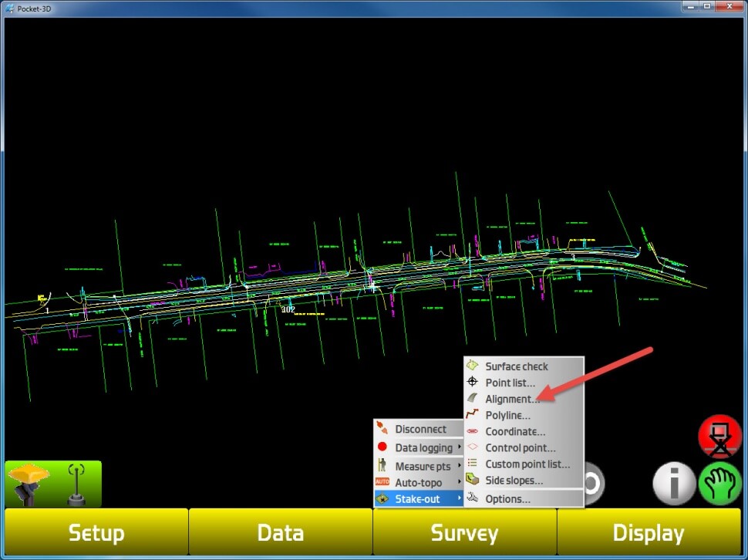Open the yellow Display button
Screen dimensions: 748x560
click(648, 533)
